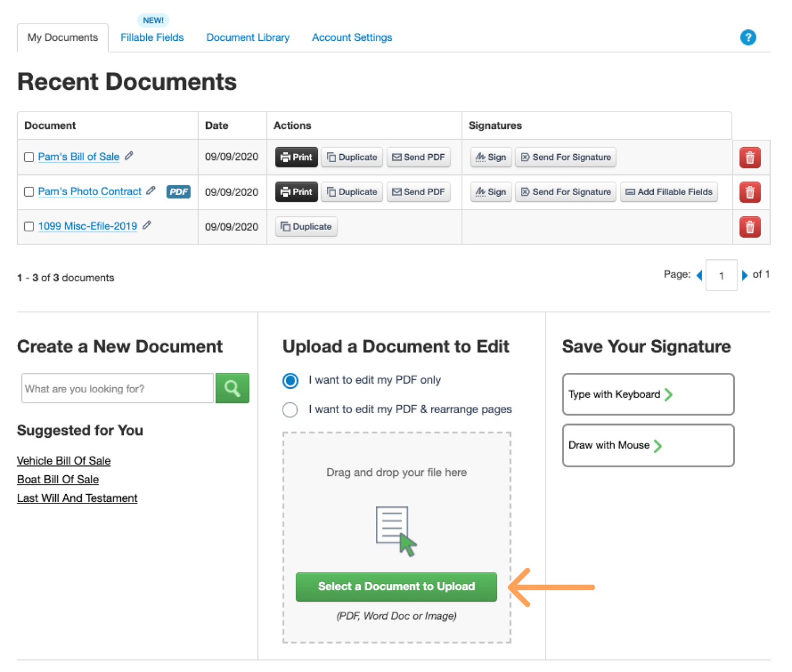Duplicate Pam's Photo Contract
Viewport: 792px width, 672px height.
[x=352, y=192]
